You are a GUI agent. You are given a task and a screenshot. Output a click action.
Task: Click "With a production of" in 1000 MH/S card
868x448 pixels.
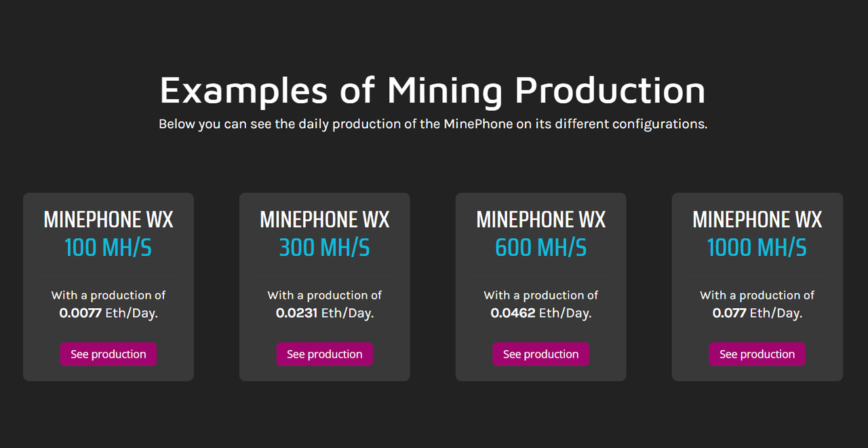click(757, 295)
